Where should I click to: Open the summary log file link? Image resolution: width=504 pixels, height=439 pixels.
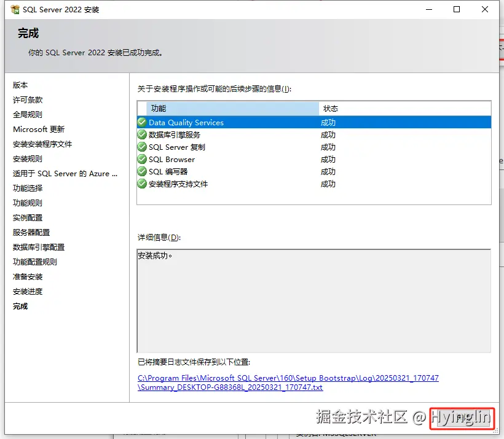[x=288, y=383]
